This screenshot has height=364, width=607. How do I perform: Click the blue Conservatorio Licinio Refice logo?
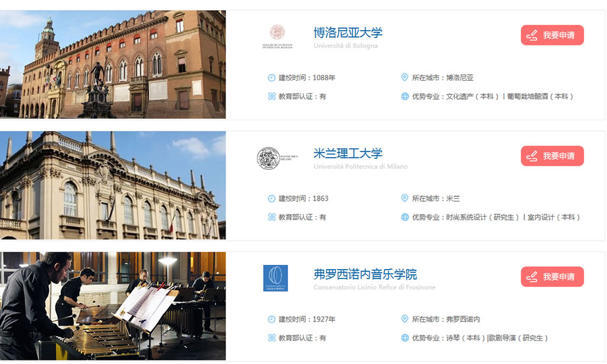pyautogui.click(x=276, y=278)
